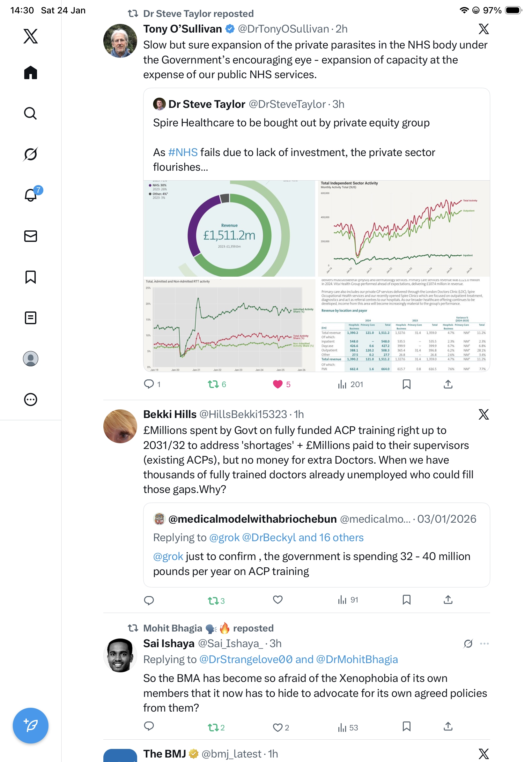Open the Grok icon in sidebar
The width and height of the screenshot is (532, 762).
31,154
